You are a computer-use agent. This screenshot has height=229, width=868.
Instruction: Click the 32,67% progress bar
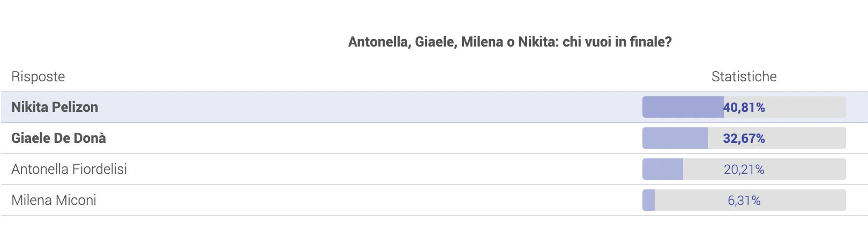[x=744, y=138]
